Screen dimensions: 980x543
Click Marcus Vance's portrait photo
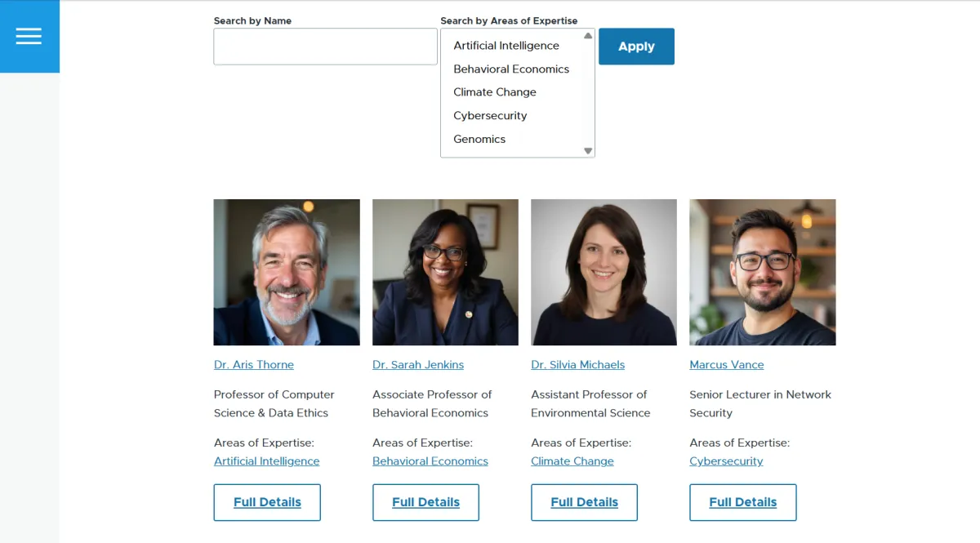(x=763, y=272)
